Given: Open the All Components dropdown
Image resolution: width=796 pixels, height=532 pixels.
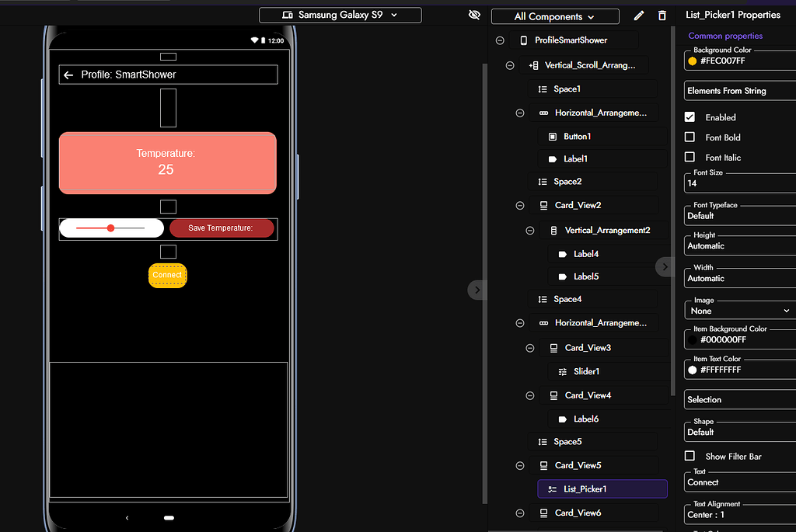Looking at the screenshot, I should (555, 16).
